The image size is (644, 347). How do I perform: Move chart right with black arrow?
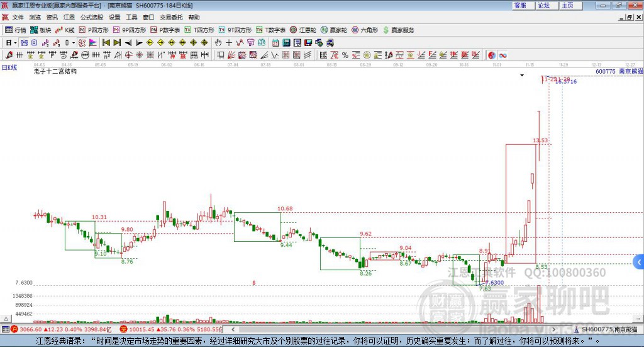[139, 43]
